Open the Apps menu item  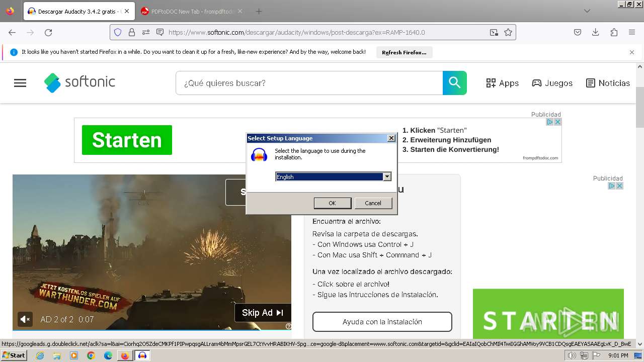(x=502, y=83)
